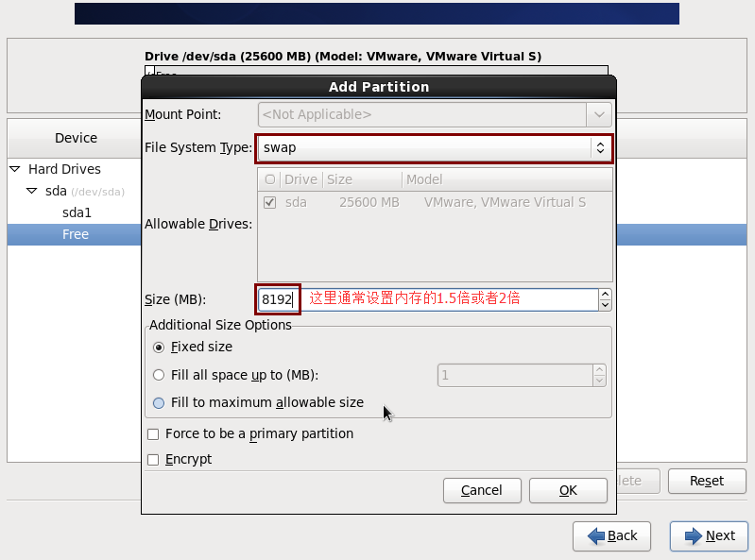Image resolution: width=755 pixels, height=560 pixels.
Task: Click the Cancel button
Action: pos(482,490)
